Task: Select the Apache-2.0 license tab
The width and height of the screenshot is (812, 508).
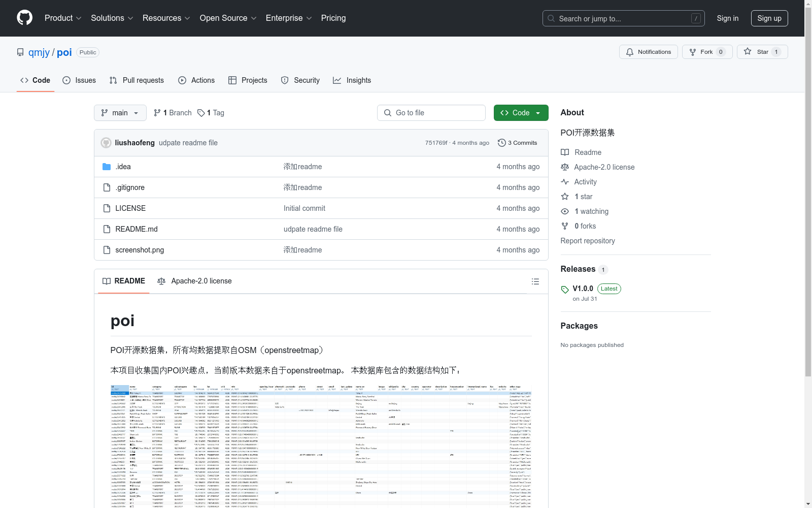Action: 195,281
